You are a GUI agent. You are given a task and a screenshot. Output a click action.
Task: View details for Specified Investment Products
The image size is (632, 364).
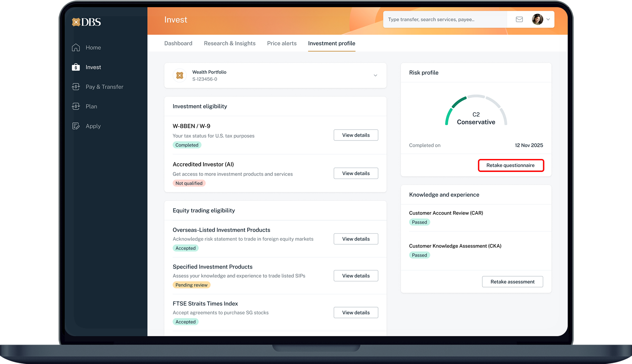click(x=356, y=276)
